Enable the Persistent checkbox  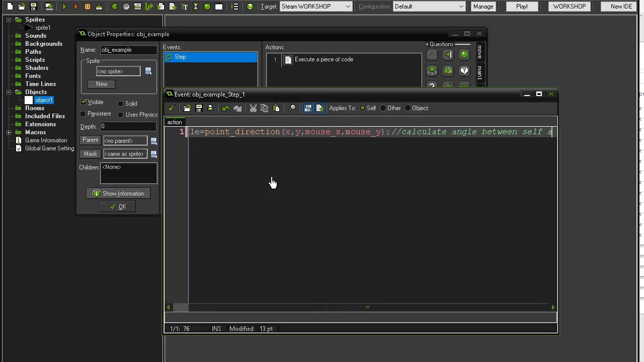84,114
